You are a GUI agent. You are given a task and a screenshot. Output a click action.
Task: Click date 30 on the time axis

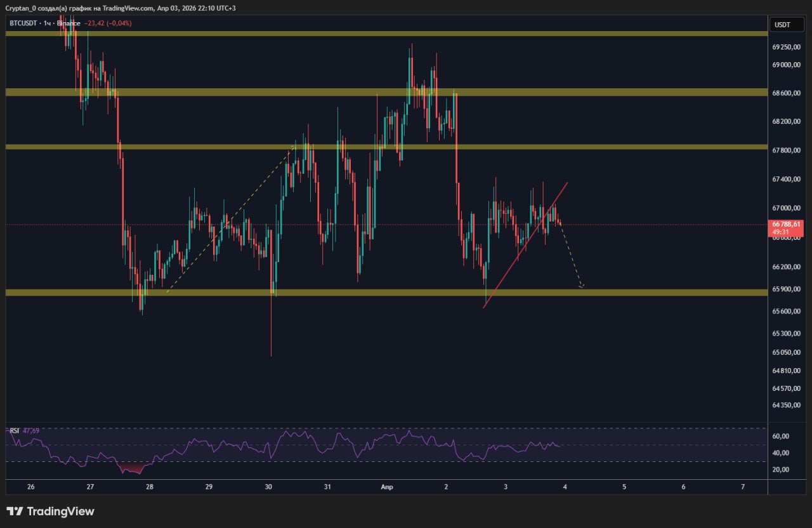(268, 487)
